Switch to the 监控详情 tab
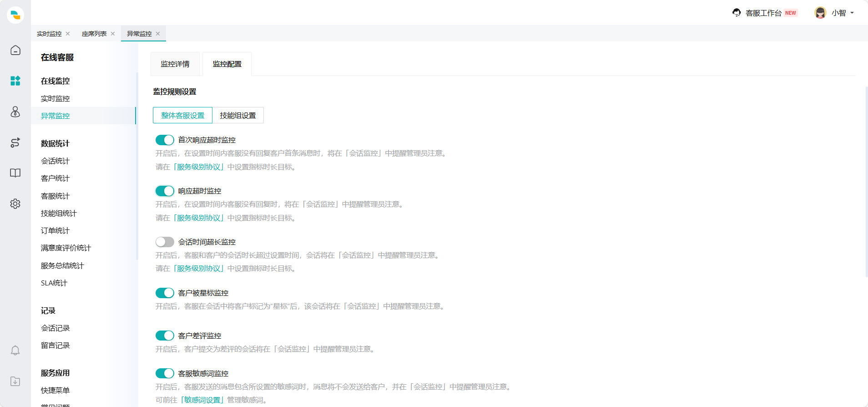The height and width of the screenshot is (407, 868). click(x=175, y=64)
